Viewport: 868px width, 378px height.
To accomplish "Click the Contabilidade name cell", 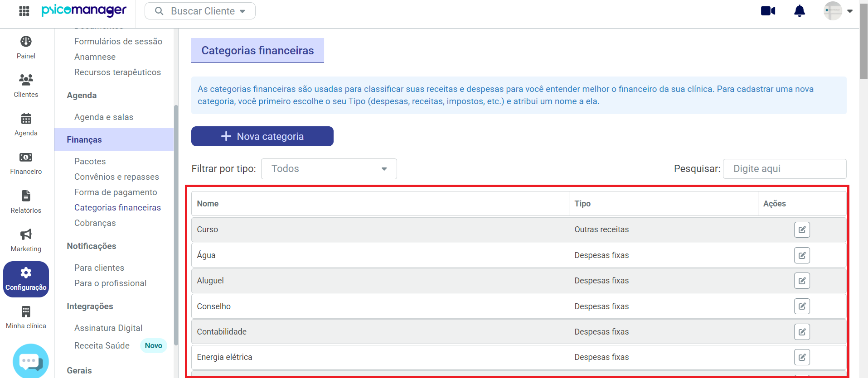I will [x=222, y=332].
